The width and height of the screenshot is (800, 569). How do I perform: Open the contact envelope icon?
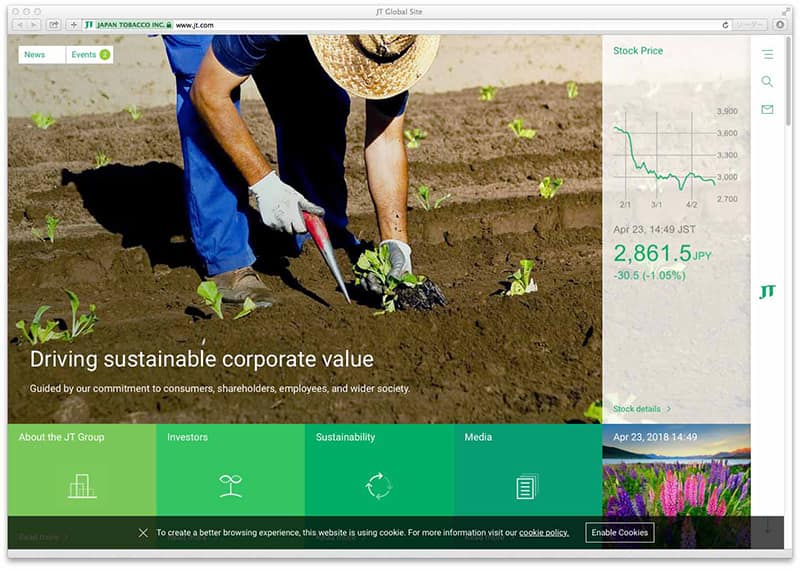point(767,109)
